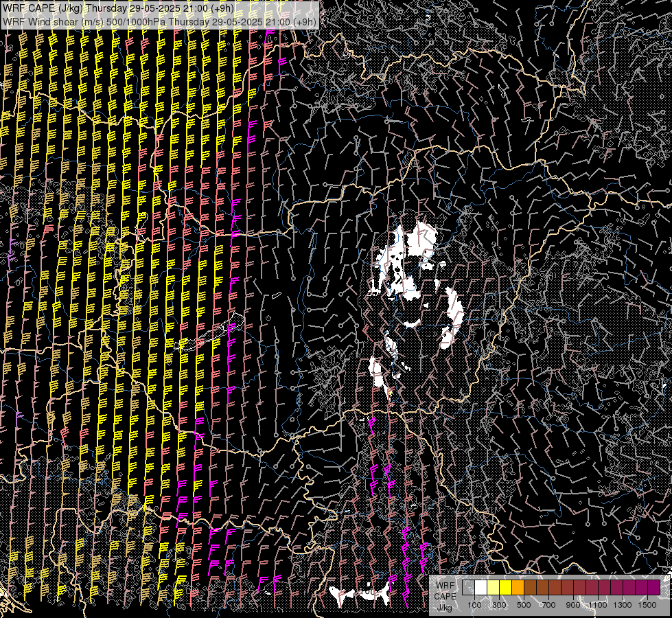Viewport: 672px width, 618px height.
Task: Click the legend value 700
Action: pyautogui.click(x=548, y=605)
